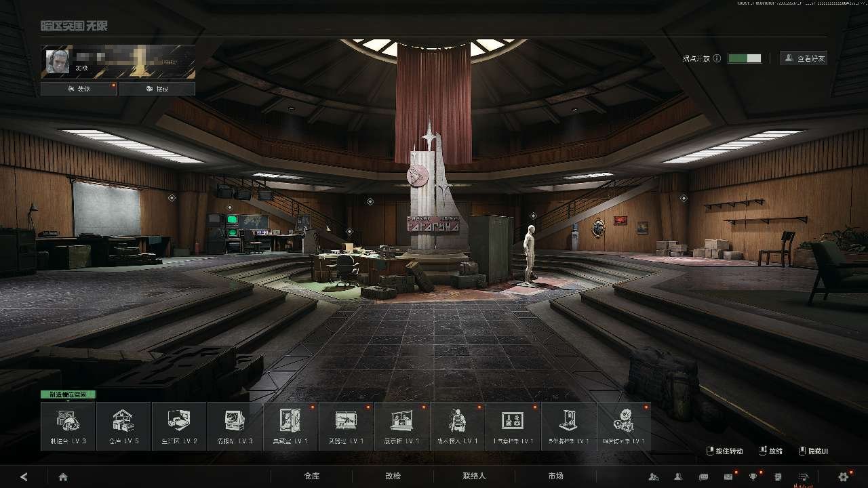Click the build button beside decorate
This screenshot has height=488, width=868.
click(157, 89)
